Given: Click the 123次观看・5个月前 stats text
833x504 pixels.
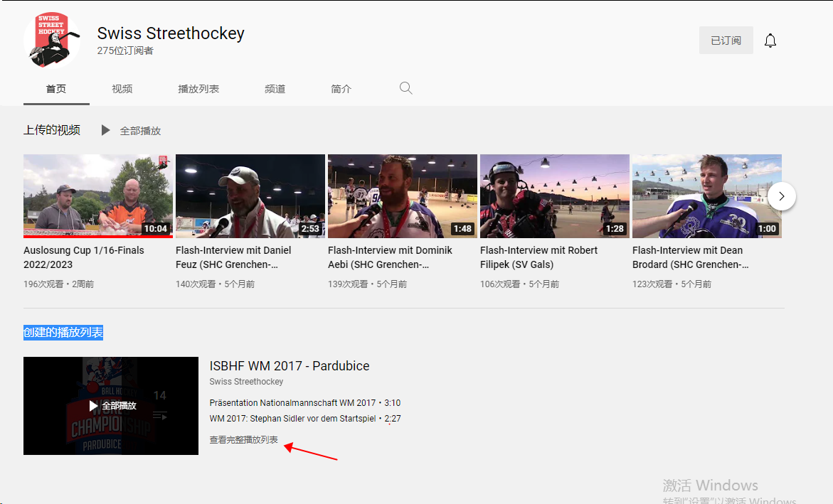Looking at the screenshot, I should coord(672,284).
